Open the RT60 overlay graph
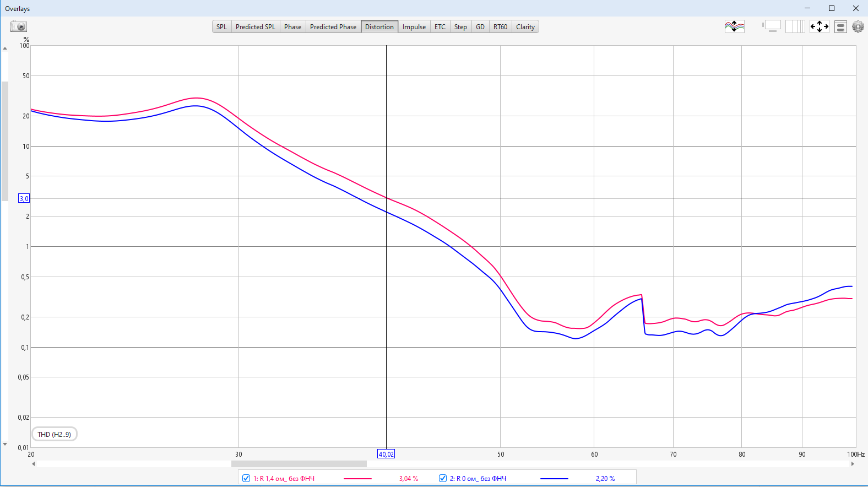 tap(500, 26)
